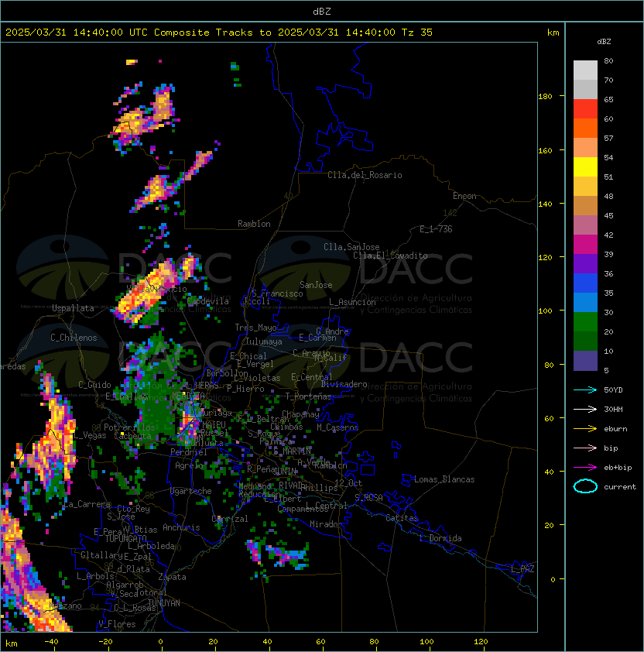
Task: Click the '2025/03/31 14:40:00 UTC' start timestamp
Action: pos(76,33)
